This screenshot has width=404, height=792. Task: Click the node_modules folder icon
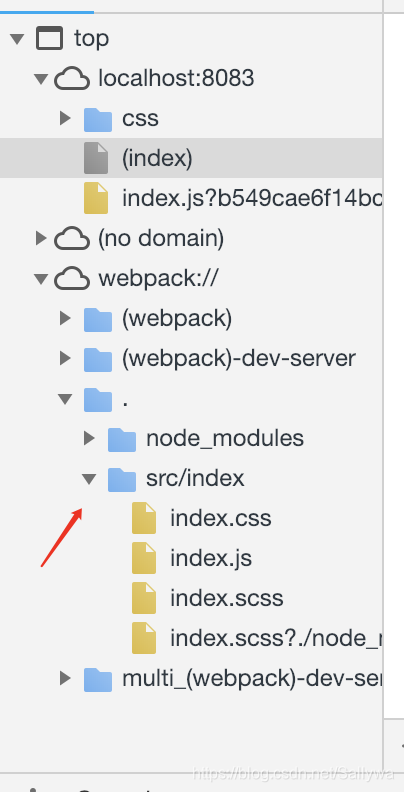(122, 438)
